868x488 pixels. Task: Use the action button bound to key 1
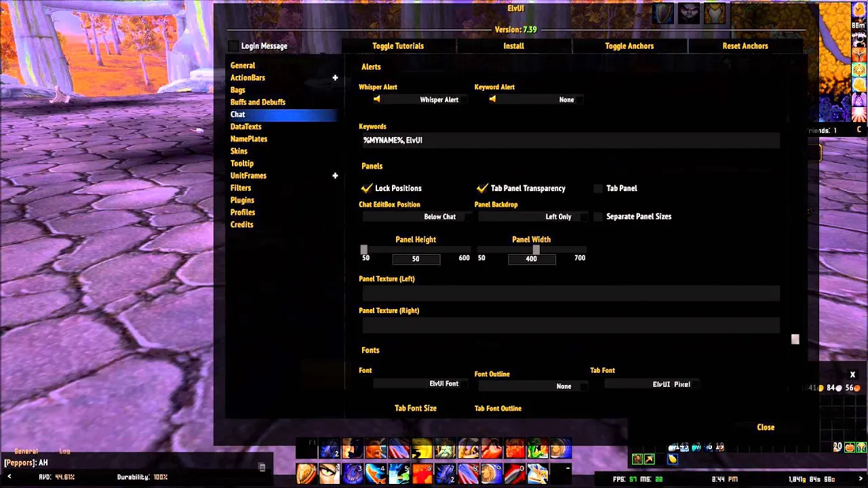tap(307, 472)
